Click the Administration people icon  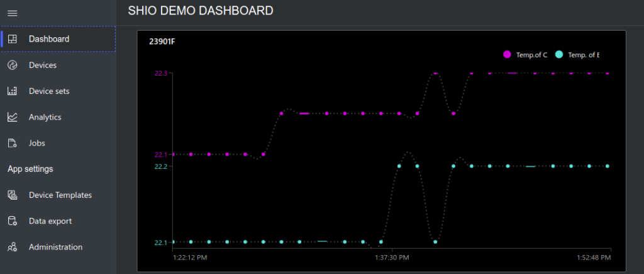coord(13,247)
